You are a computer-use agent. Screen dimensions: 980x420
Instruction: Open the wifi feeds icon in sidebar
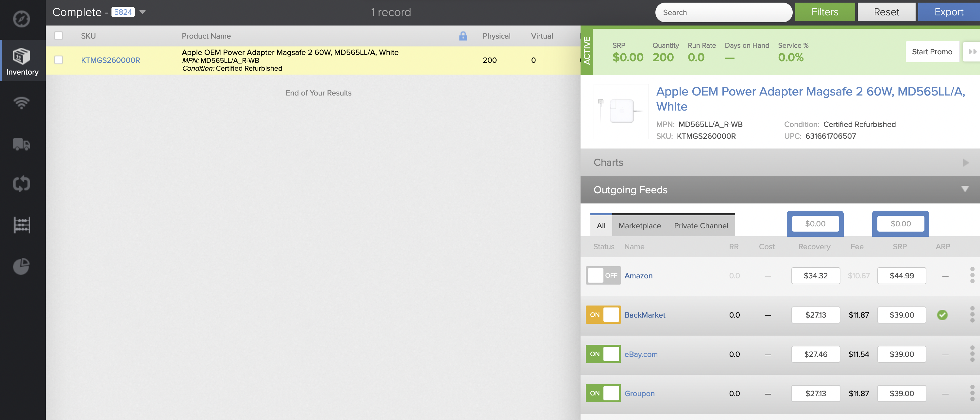[x=21, y=102]
